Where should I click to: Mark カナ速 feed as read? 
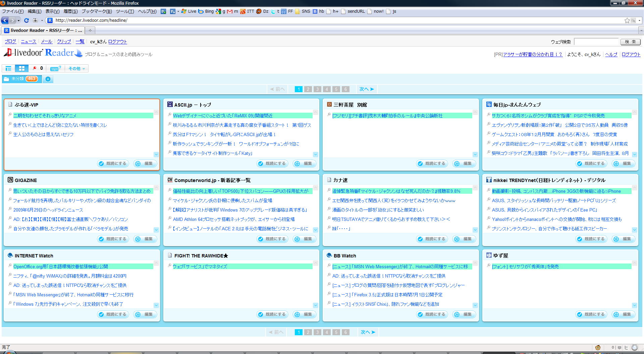coord(432,239)
